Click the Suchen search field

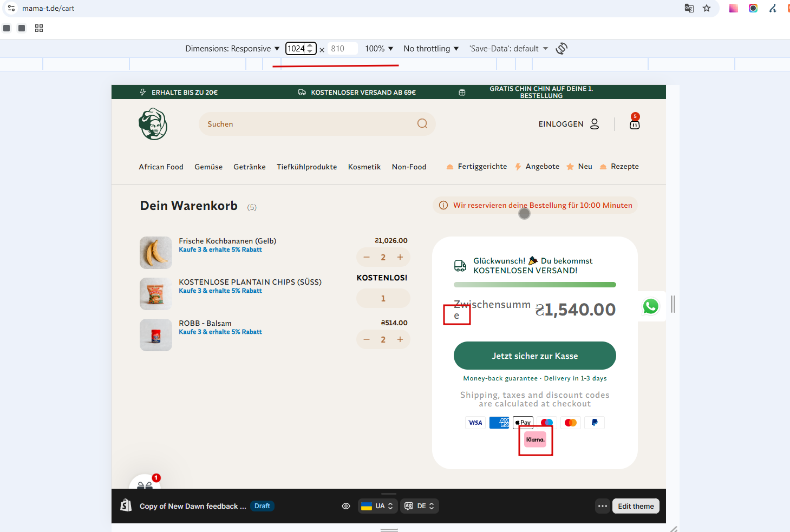tap(317, 124)
